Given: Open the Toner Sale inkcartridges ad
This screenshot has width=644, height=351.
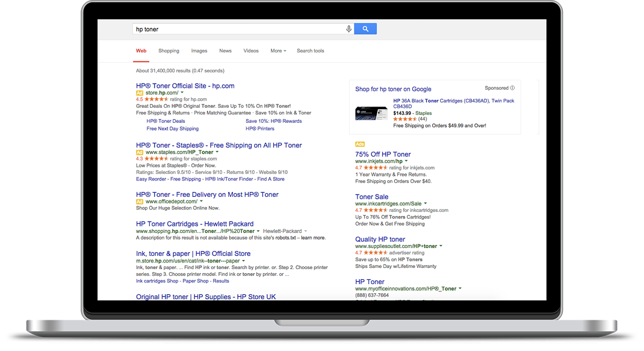Looking at the screenshot, I should pyautogui.click(x=371, y=197).
